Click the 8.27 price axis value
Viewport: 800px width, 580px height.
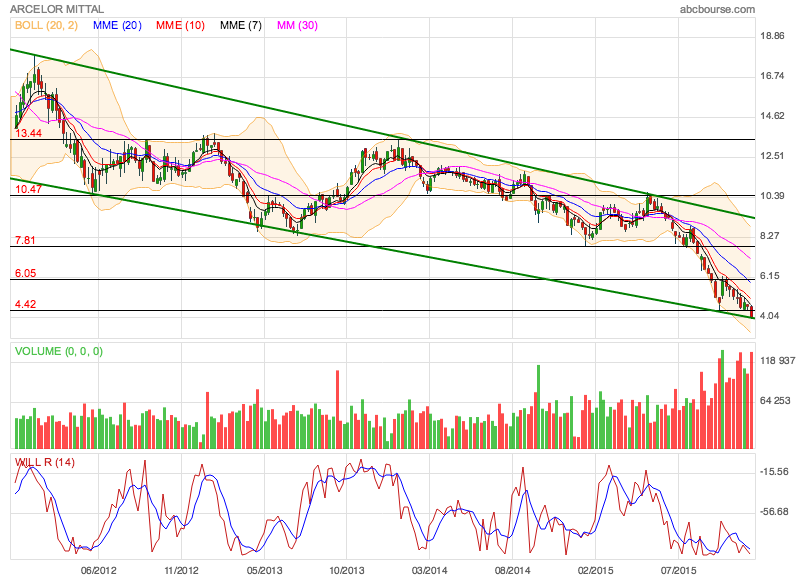pos(769,236)
